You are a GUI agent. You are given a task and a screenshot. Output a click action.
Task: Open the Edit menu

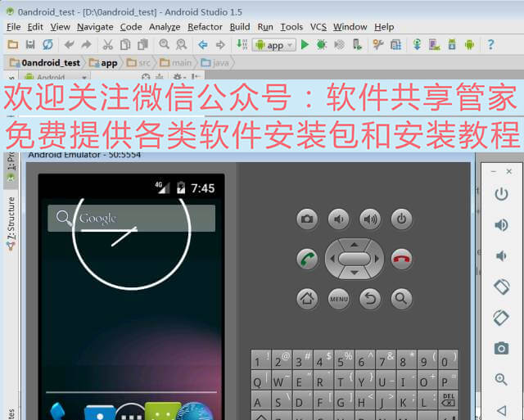pos(35,27)
